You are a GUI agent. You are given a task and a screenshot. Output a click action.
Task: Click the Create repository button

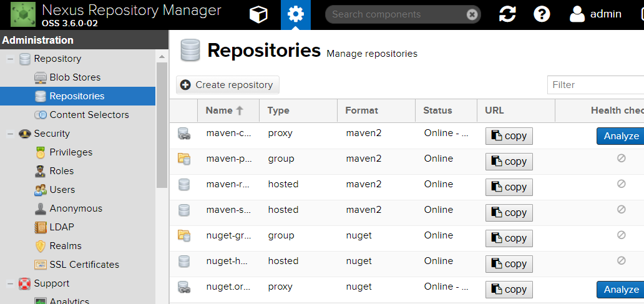tap(228, 85)
